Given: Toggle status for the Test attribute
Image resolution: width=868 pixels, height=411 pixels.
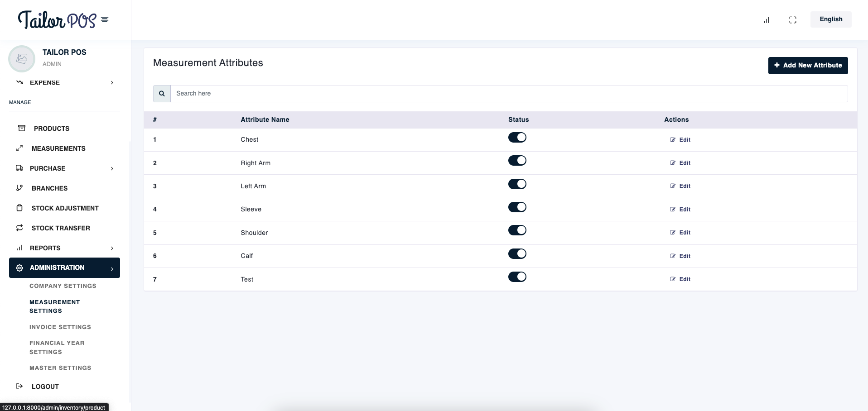Looking at the screenshot, I should point(517,277).
